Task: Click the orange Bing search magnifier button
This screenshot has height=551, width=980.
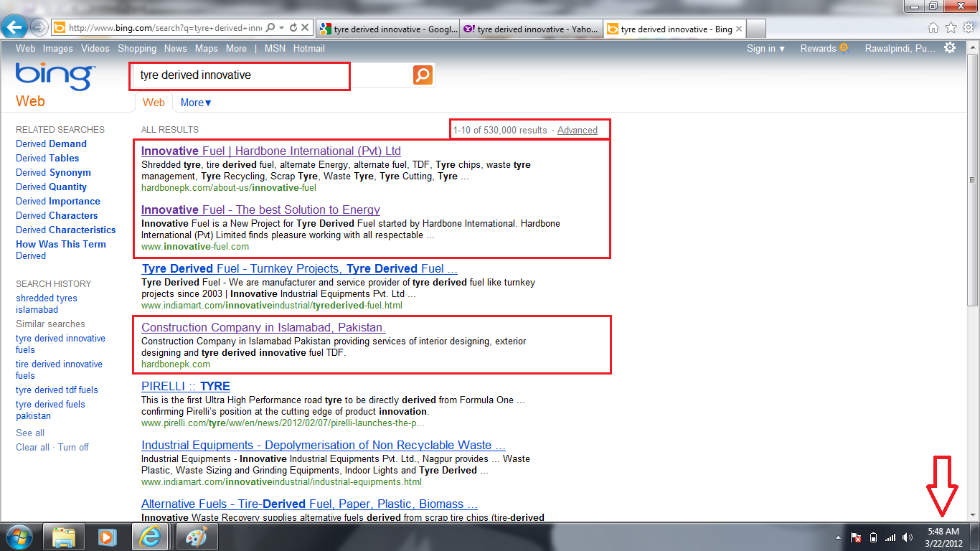Action: click(423, 75)
